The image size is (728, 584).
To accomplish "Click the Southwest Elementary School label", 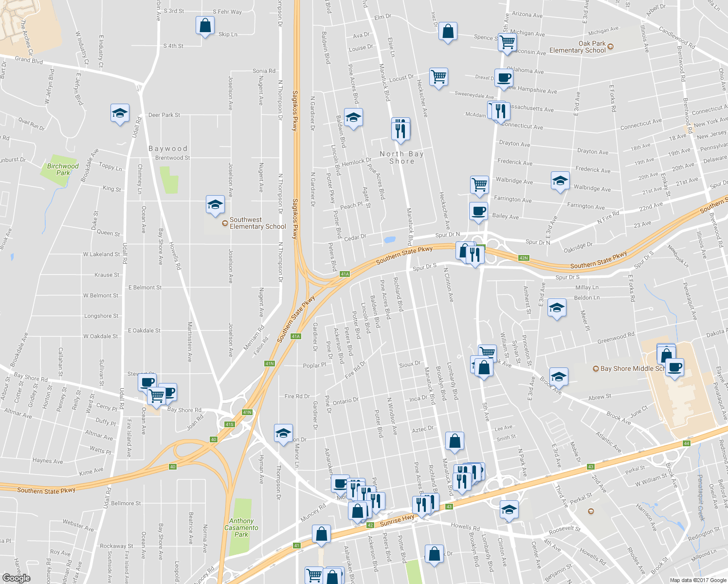I will tap(258, 223).
